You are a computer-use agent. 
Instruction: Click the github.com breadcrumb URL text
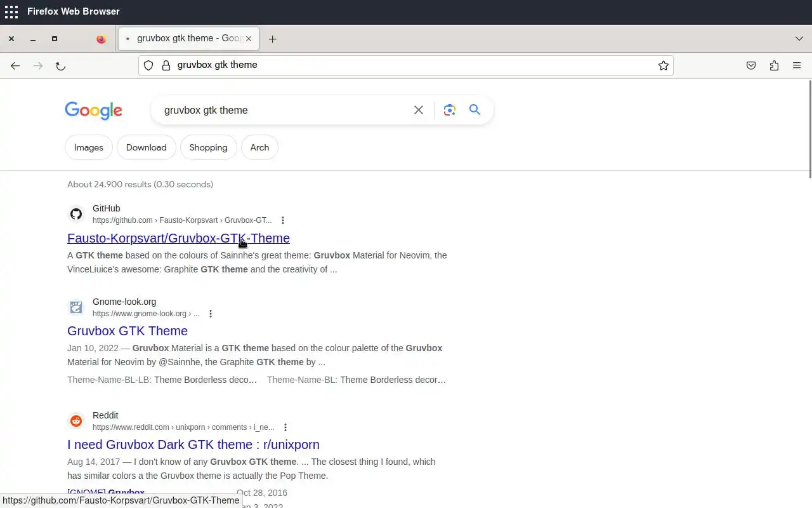pos(182,220)
